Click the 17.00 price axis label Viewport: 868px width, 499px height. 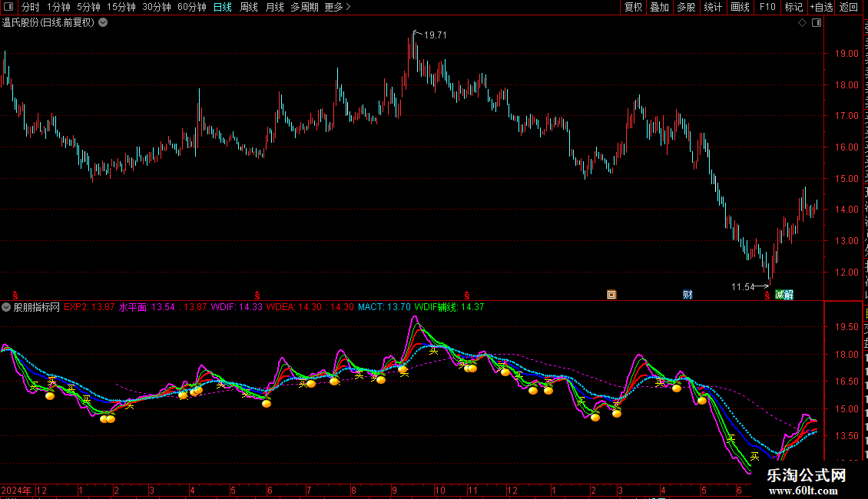click(847, 116)
